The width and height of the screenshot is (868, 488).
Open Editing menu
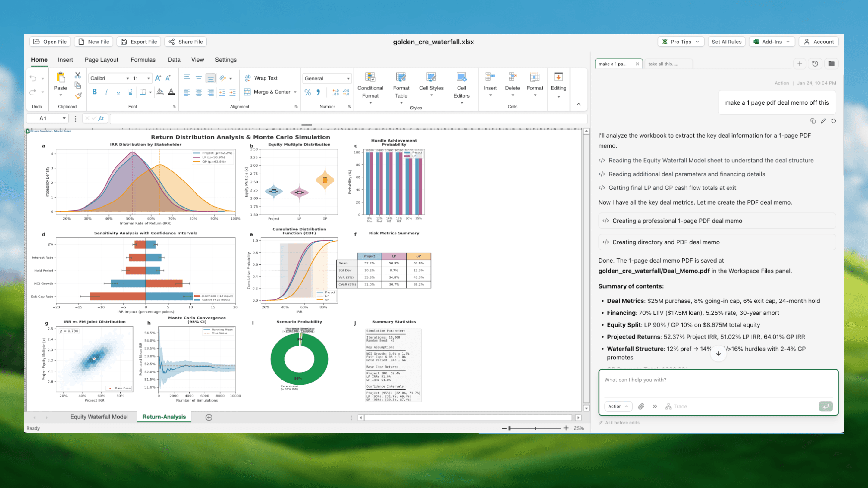(558, 85)
